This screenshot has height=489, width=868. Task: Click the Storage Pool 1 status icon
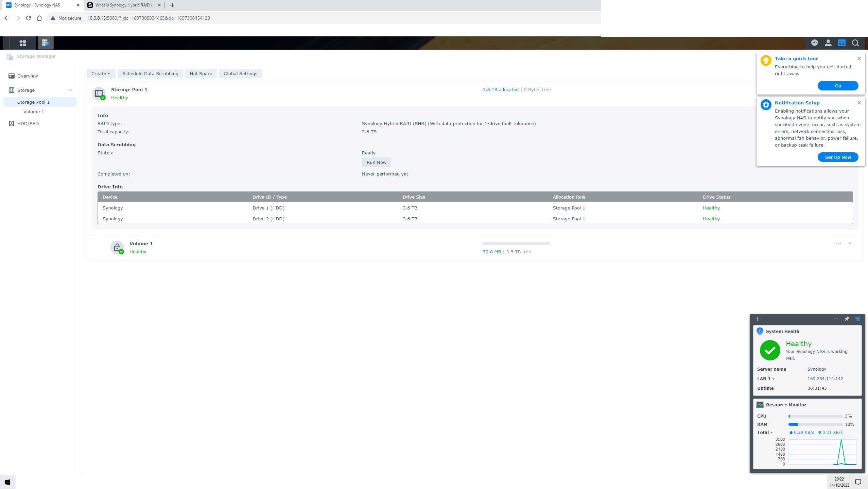pyautogui.click(x=99, y=94)
